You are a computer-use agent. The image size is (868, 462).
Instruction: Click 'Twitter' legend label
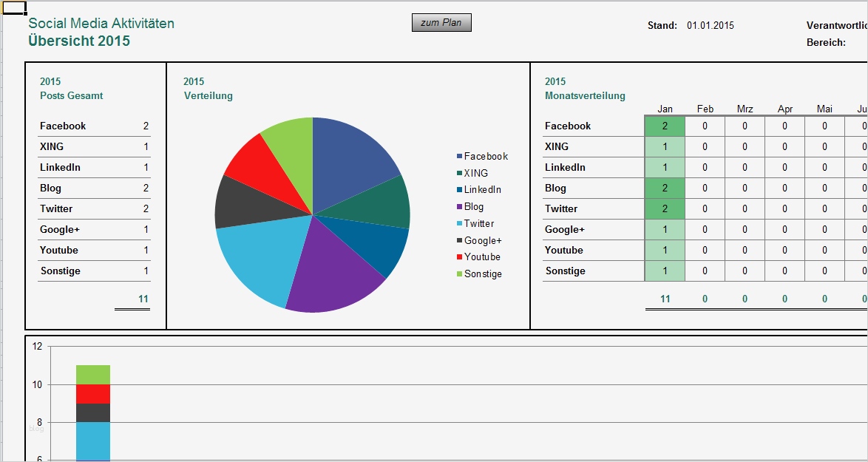pyautogui.click(x=479, y=223)
